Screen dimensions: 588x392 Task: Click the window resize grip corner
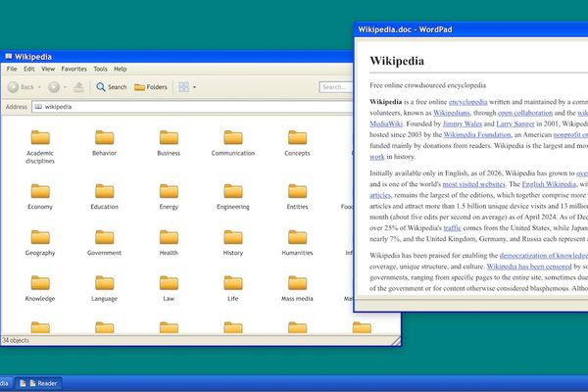tap(396, 341)
